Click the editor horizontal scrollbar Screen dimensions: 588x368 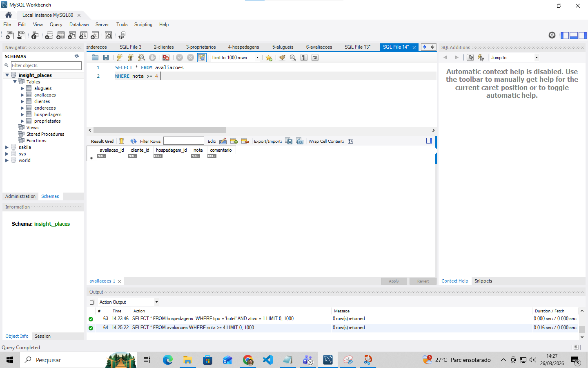tap(160, 130)
